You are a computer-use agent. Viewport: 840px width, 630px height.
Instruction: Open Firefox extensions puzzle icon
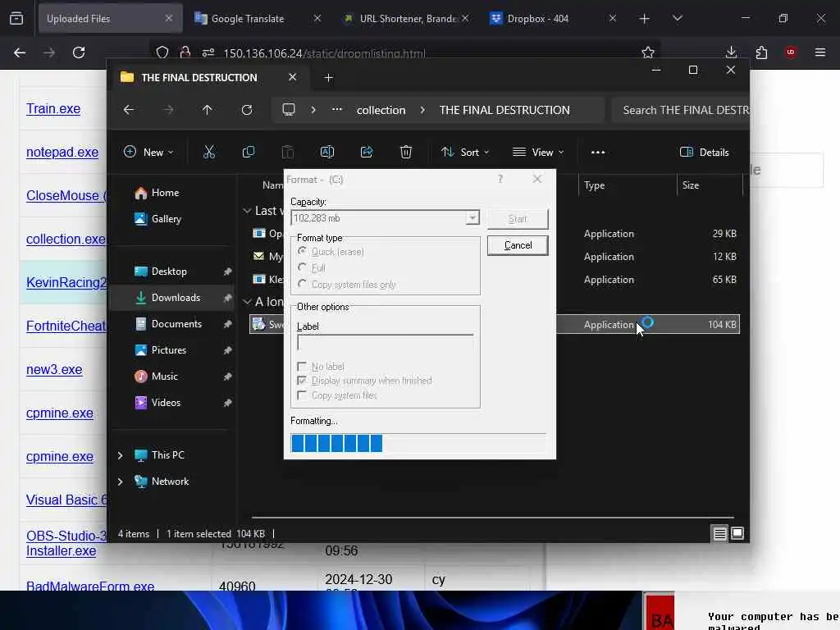761,52
